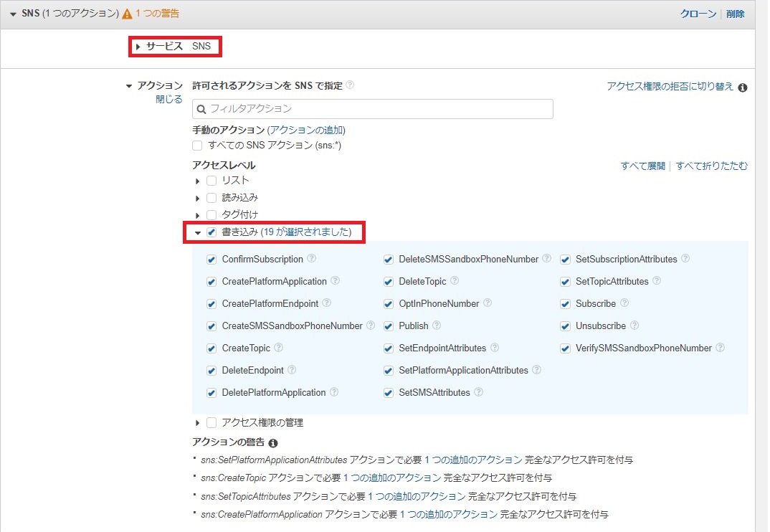Click the 1 つの警告 link in header

pos(157,13)
